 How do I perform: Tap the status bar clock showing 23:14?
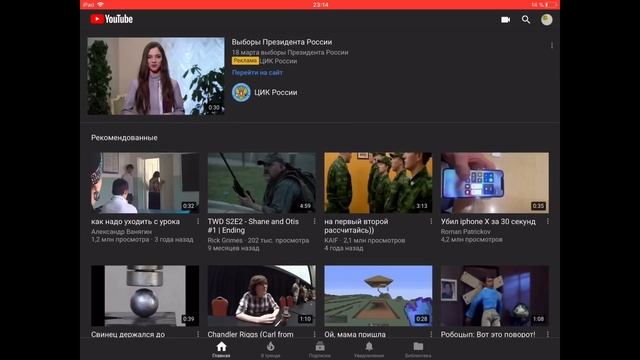point(320,4)
